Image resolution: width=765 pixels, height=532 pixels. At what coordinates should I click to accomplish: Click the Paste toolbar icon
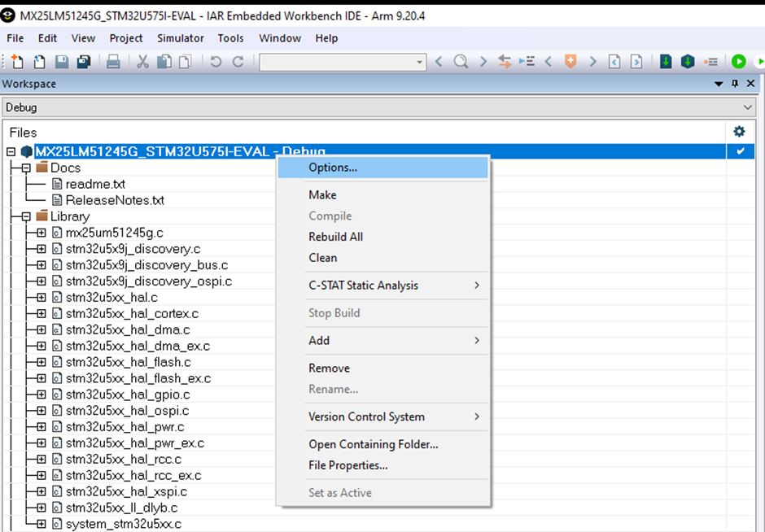(186, 62)
